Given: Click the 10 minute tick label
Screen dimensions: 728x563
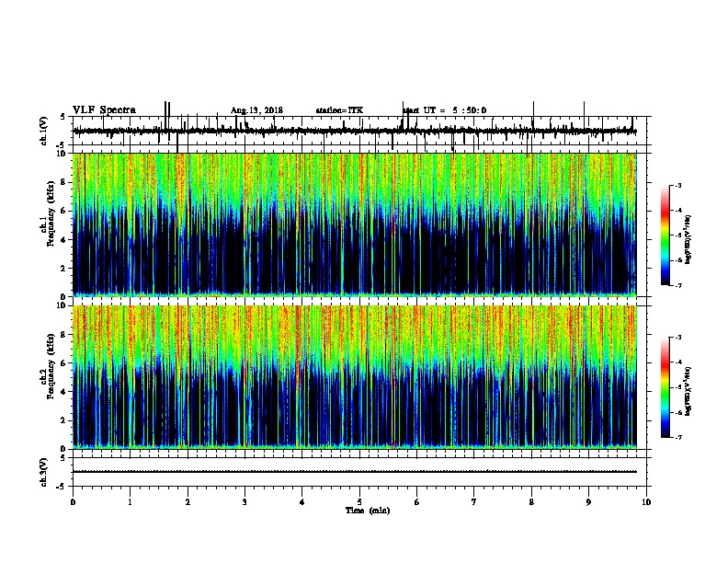Looking at the screenshot, I should tap(646, 502).
